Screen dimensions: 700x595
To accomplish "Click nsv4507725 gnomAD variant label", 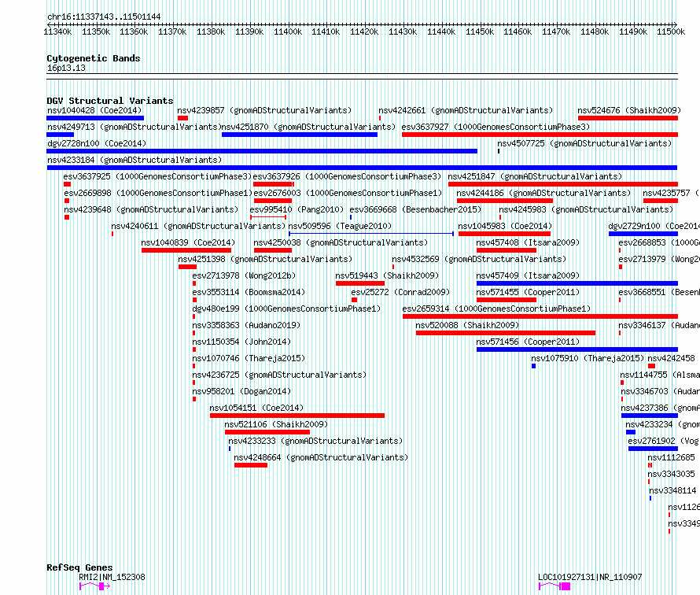I will tap(584, 143).
